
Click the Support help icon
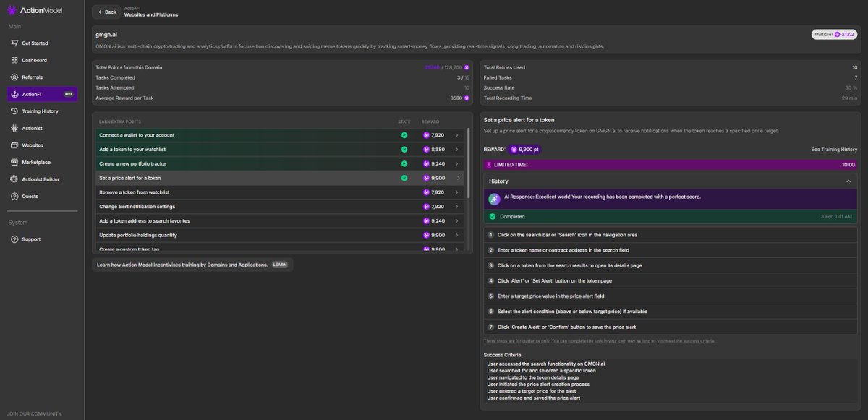coord(15,239)
